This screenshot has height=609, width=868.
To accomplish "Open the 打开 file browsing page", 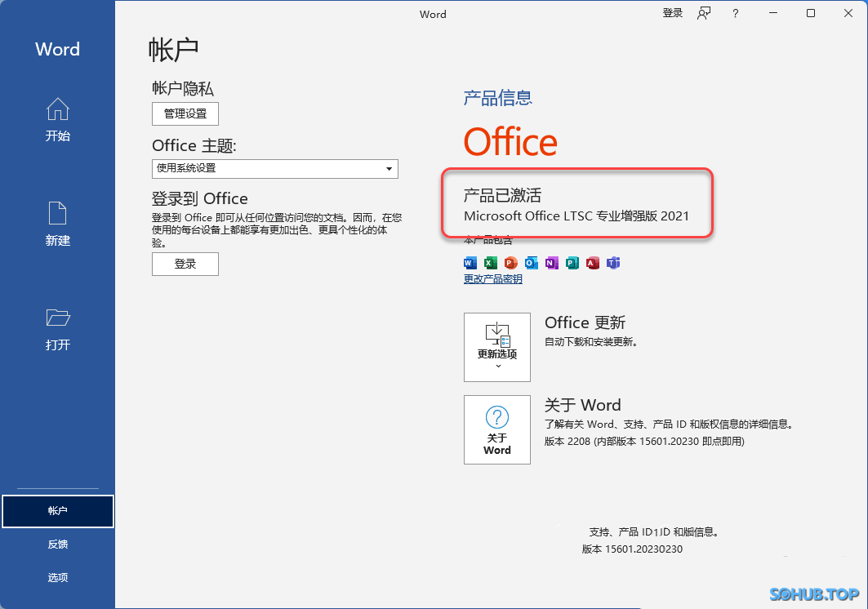I will (x=58, y=330).
